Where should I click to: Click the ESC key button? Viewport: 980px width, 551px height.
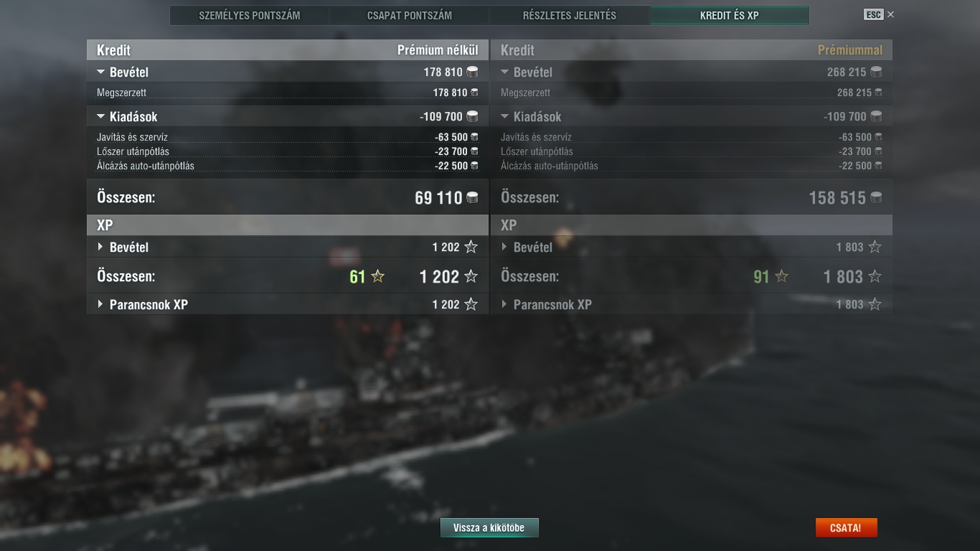pos(873,14)
